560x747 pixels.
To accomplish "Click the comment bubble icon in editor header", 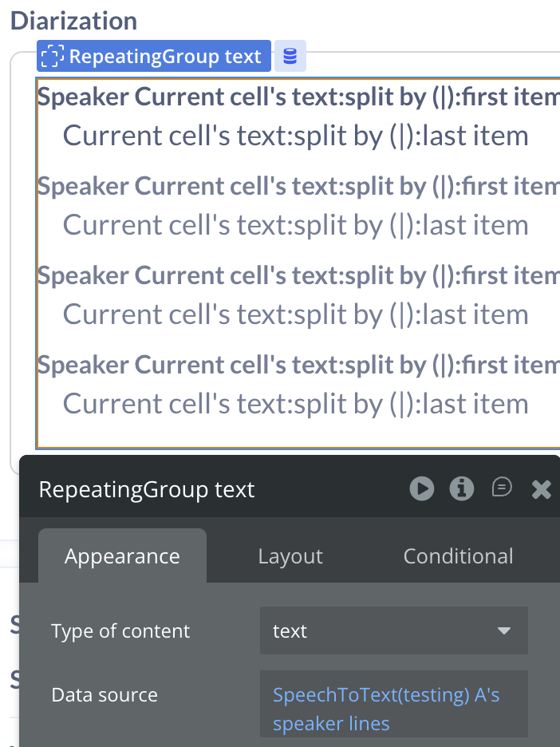I will [x=502, y=488].
